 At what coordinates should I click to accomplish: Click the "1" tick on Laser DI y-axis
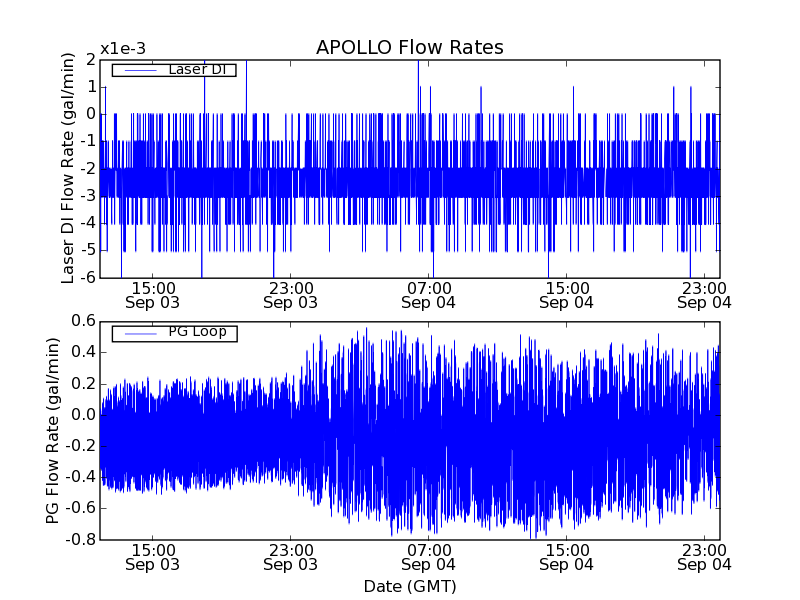[92, 87]
